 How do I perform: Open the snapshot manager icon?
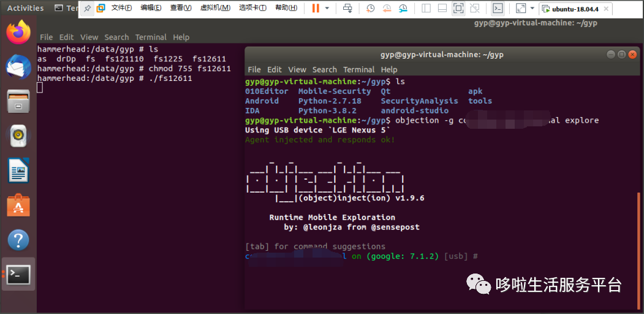pos(403,8)
